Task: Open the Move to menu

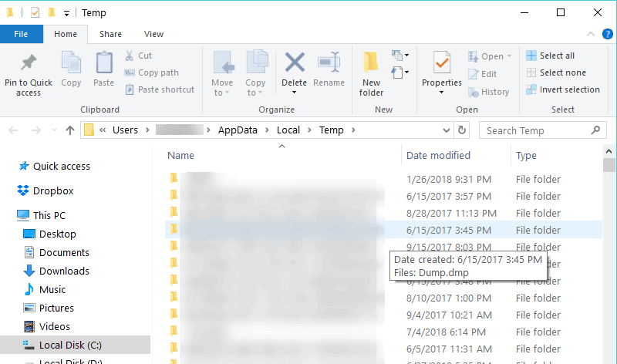Action: pyautogui.click(x=222, y=73)
